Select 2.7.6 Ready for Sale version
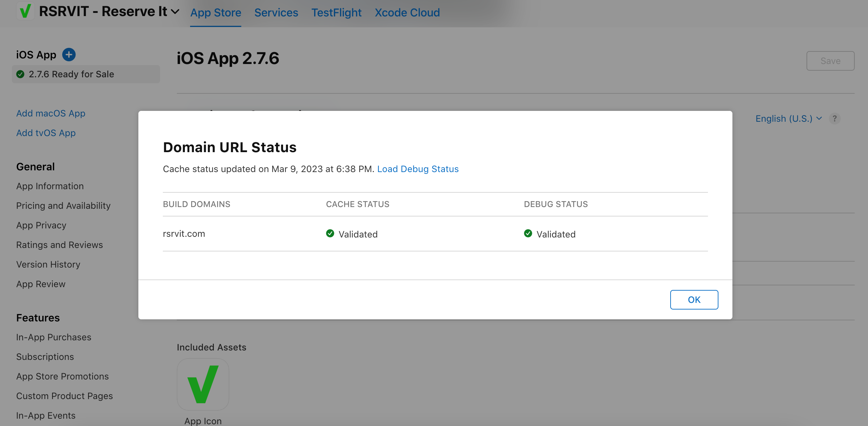868x426 pixels. [x=86, y=74]
